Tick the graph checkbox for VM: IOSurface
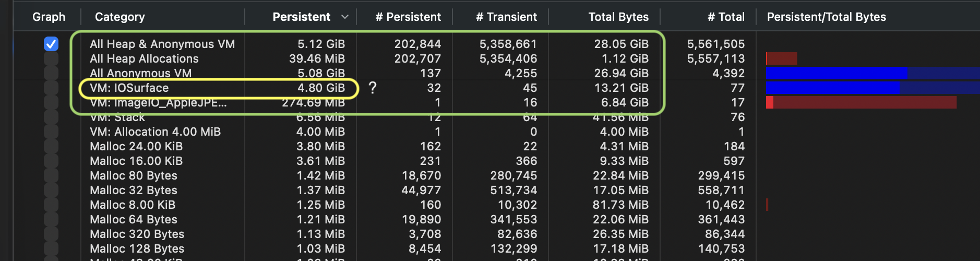 tap(51, 88)
